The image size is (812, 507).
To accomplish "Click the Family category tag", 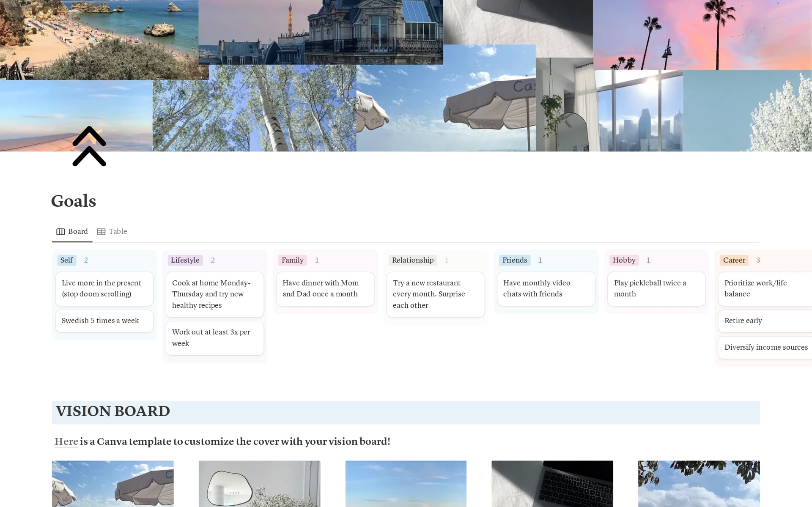I will coord(292,260).
